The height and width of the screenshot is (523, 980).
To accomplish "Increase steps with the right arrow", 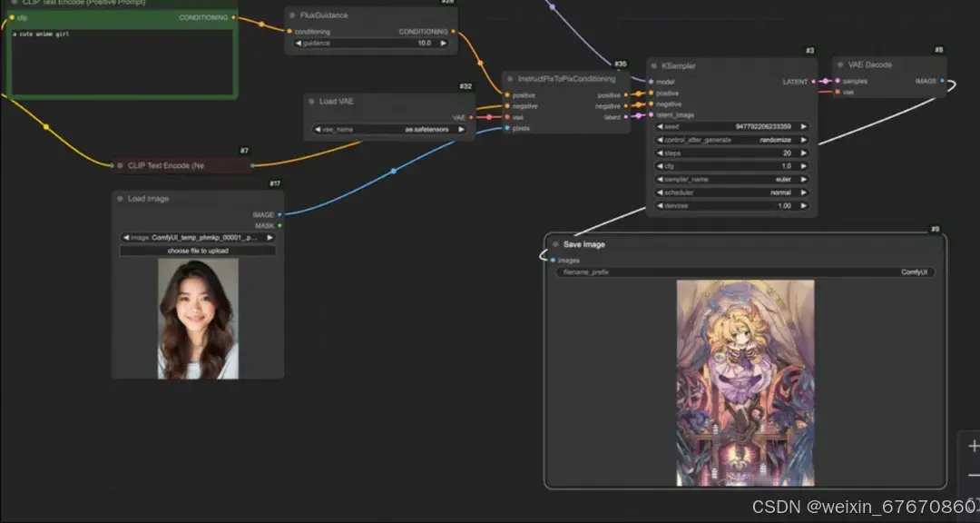I will [x=804, y=153].
